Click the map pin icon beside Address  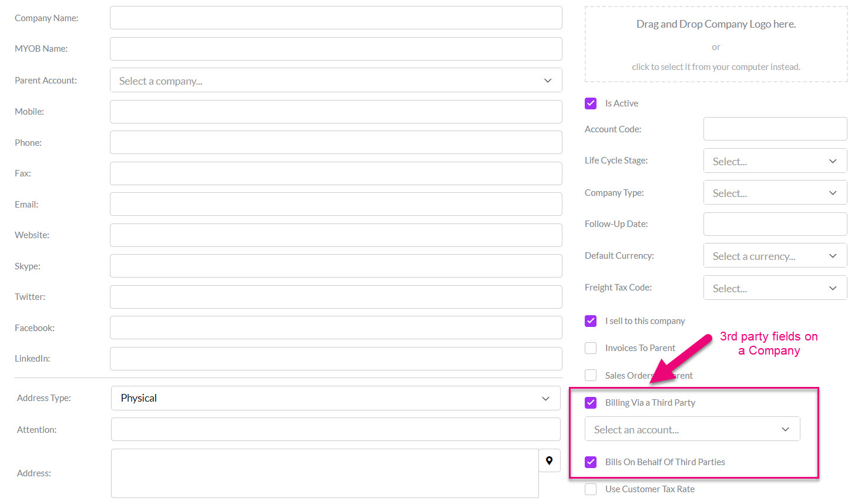pos(549,460)
